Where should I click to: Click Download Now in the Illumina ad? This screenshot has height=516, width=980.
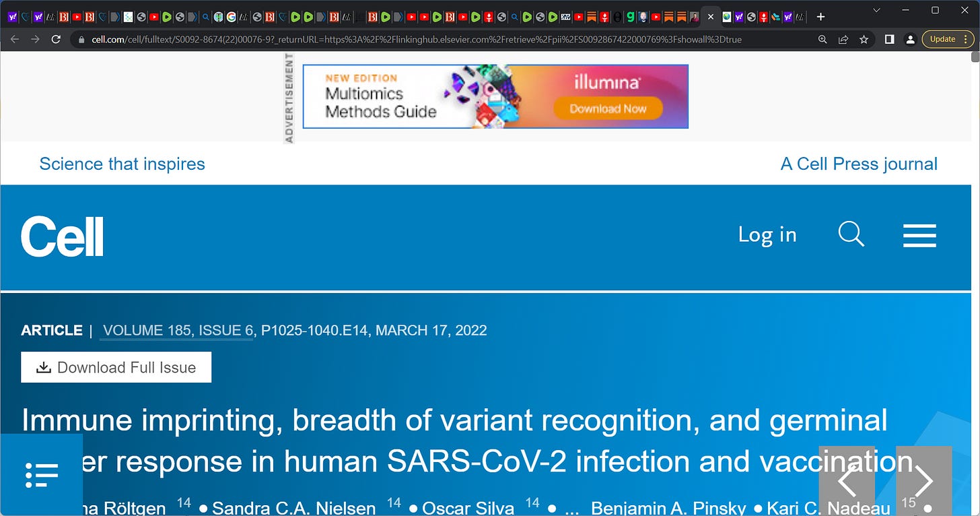coord(608,108)
